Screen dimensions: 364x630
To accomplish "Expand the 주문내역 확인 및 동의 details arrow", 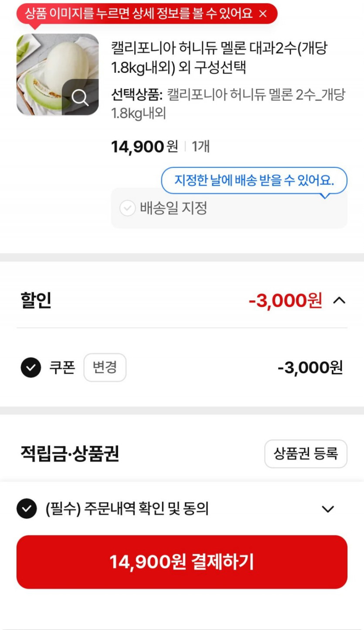I will coord(327,509).
